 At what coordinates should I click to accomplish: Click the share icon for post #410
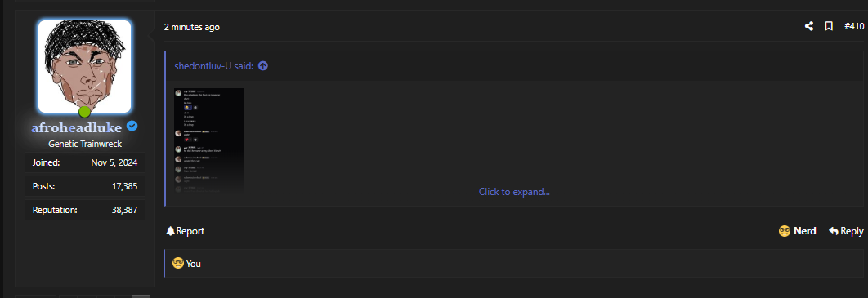(x=809, y=26)
